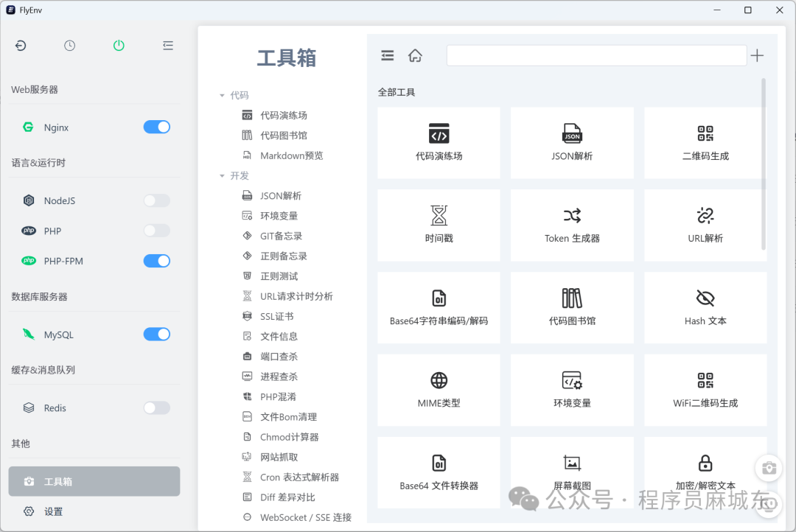796x532 pixels.
Task: Open the 加密/解密文本 lock card
Action: (x=705, y=472)
